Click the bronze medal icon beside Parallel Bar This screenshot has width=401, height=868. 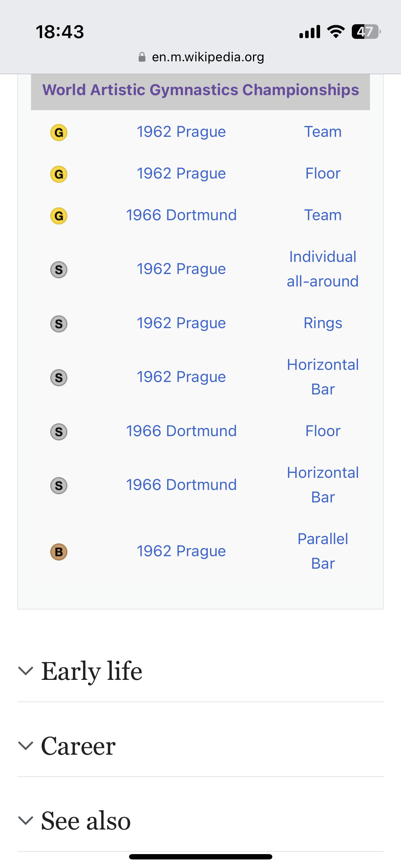(59, 552)
